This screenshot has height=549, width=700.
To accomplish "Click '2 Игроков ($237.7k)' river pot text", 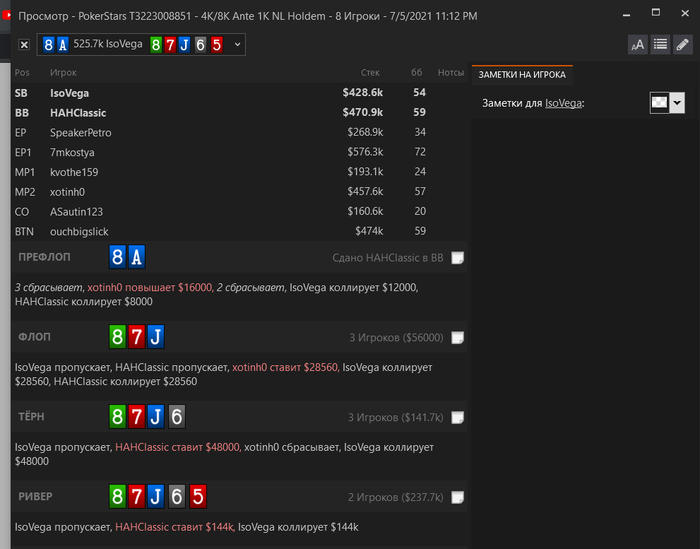I will [396, 497].
